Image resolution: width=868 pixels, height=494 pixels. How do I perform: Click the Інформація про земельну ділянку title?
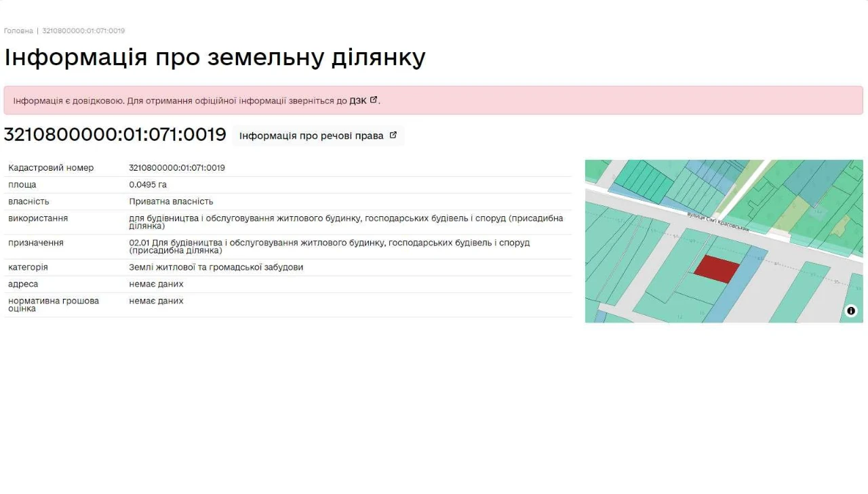point(214,58)
